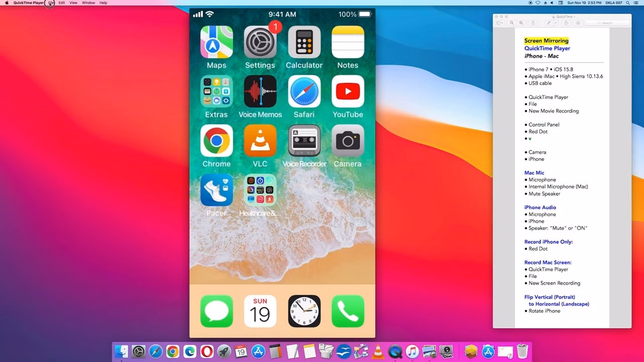This screenshot has height=362, width=644.
Task: Click inside the Preview search field
Action: pyautogui.click(x=606, y=23)
